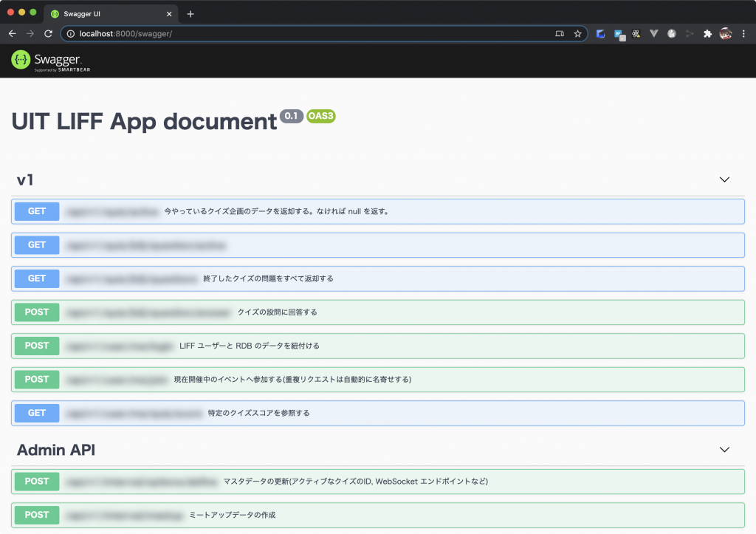
Task: Click the macOS green fullscreen button
Action: pyautogui.click(x=32, y=12)
